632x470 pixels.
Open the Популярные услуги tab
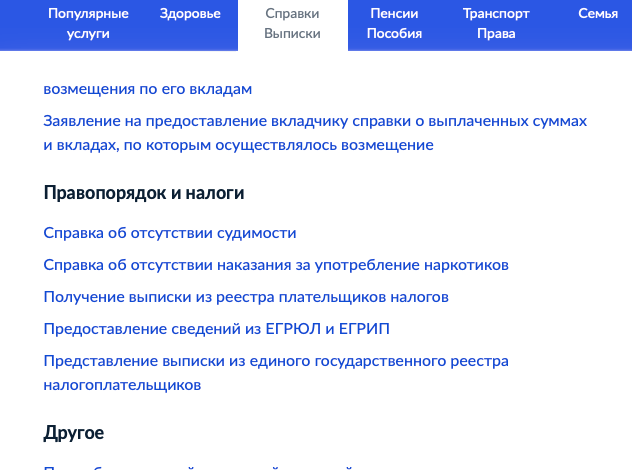pyautogui.click(x=89, y=24)
